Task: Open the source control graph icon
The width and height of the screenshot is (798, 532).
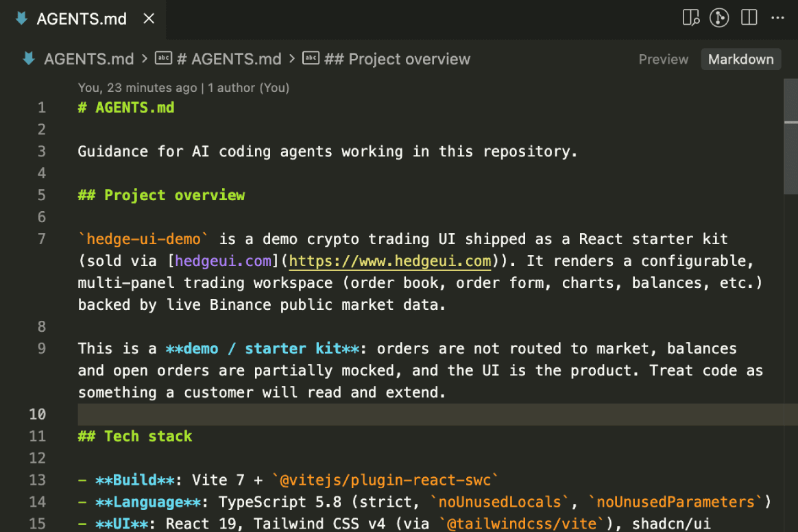Action: [719, 18]
